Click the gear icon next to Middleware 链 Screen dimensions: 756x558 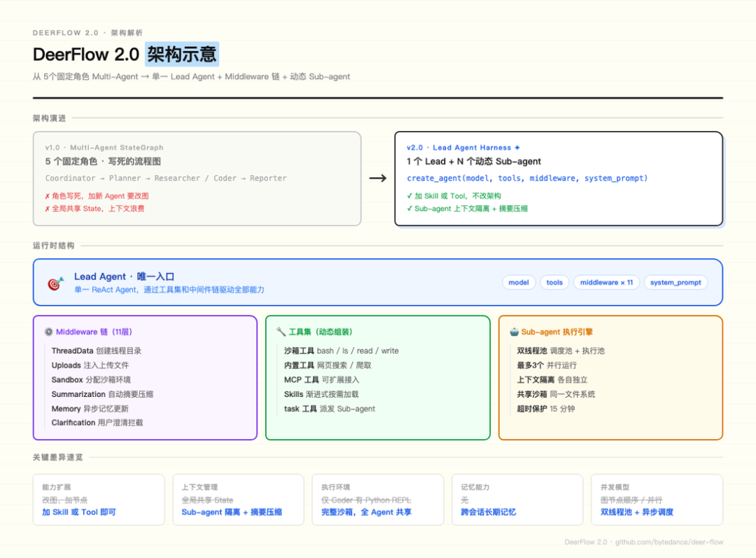(x=48, y=332)
